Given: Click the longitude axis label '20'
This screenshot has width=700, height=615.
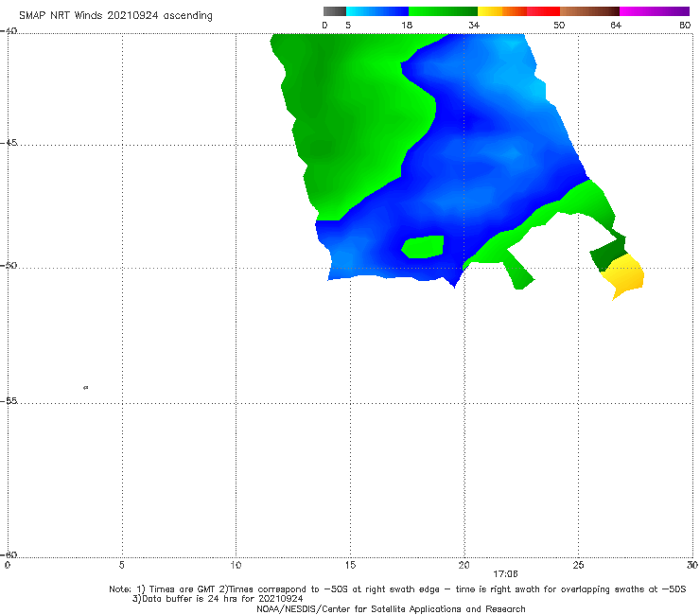Looking at the screenshot, I should [464, 565].
